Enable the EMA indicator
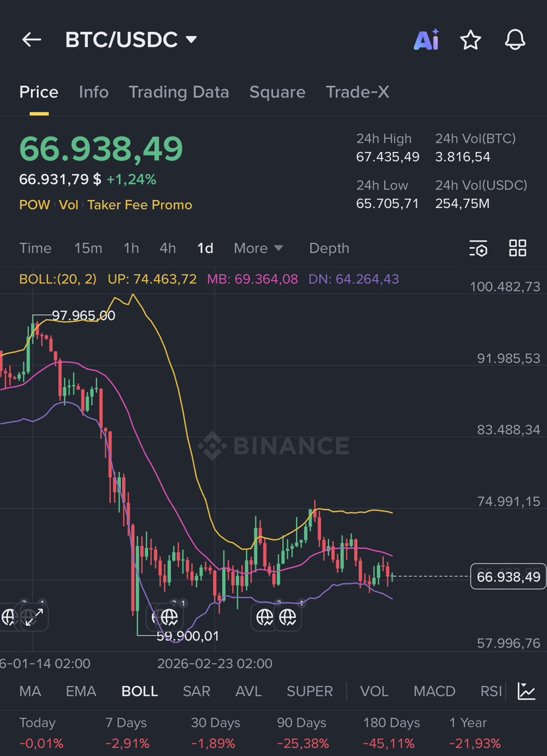547x756 pixels. tap(81, 691)
